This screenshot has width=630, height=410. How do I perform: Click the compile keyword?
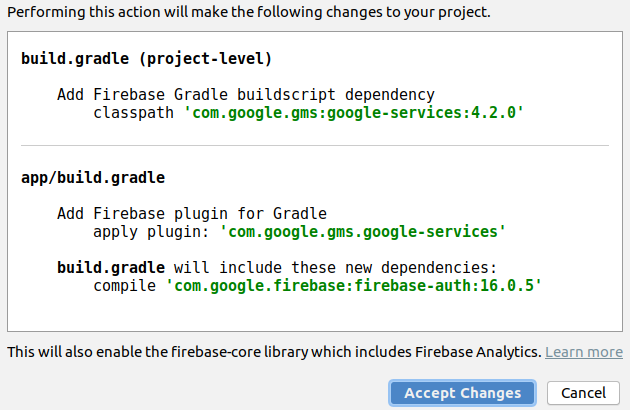[125, 286]
